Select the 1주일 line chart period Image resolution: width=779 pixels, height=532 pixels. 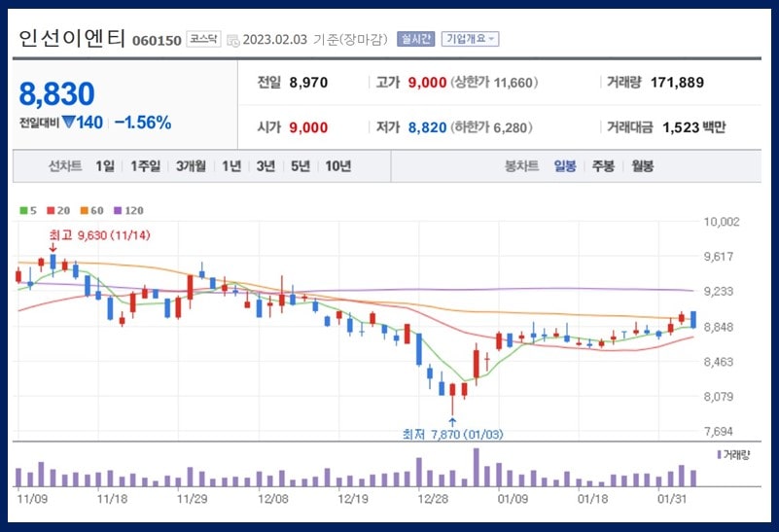coord(146,166)
